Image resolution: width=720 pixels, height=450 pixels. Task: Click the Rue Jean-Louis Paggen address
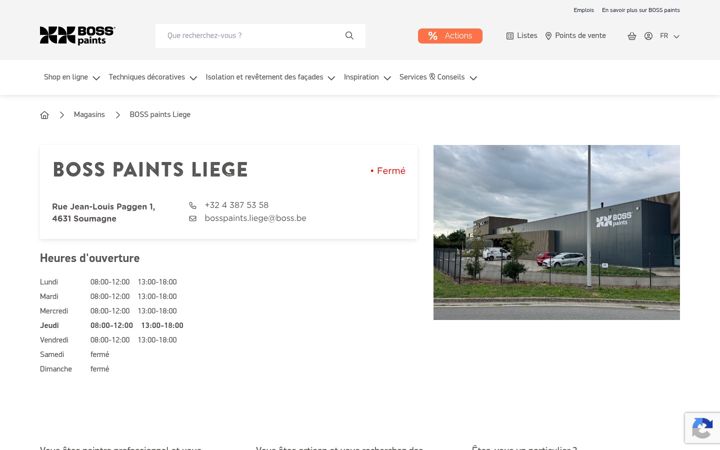point(103,213)
